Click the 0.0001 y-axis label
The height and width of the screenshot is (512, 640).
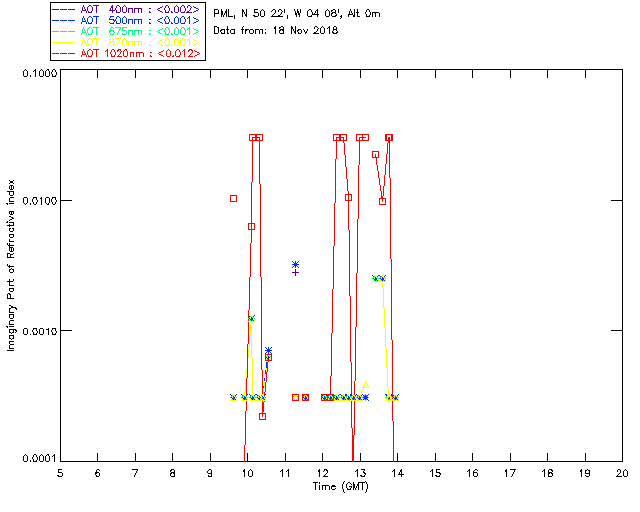pos(39,459)
